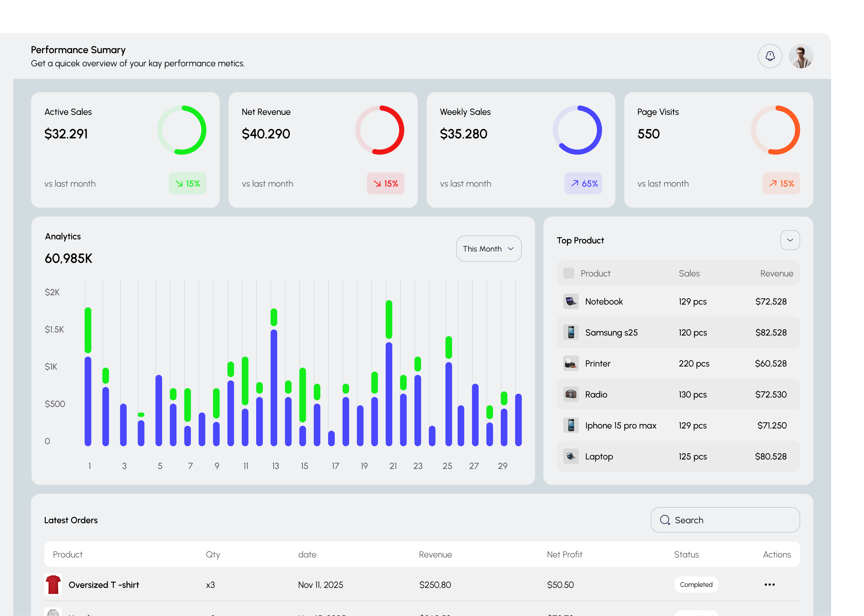The height and width of the screenshot is (616, 864).
Task: Click Page Visits orange progress ring
Action: pyautogui.click(x=775, y=130)
